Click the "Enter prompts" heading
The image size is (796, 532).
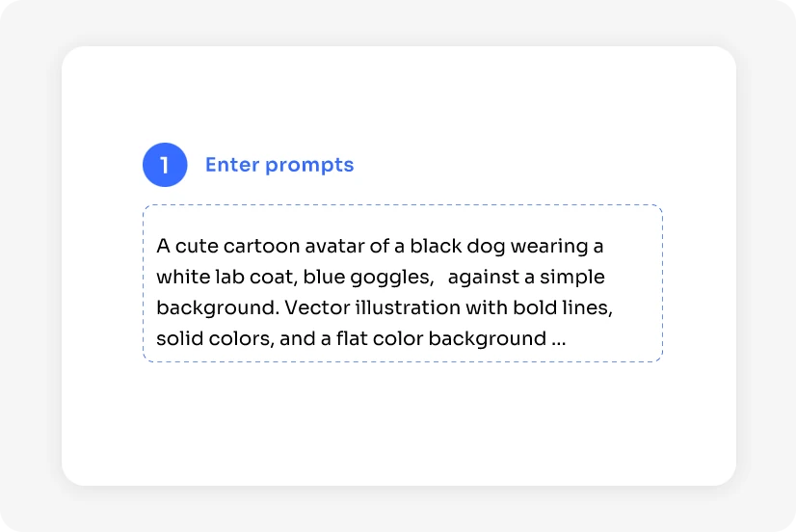click(279, 165)
